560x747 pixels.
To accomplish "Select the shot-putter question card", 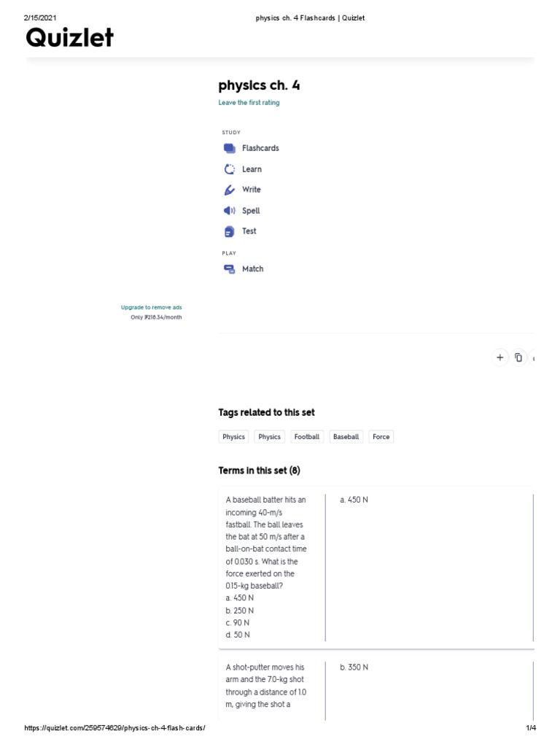I will (x=265, y=686).
